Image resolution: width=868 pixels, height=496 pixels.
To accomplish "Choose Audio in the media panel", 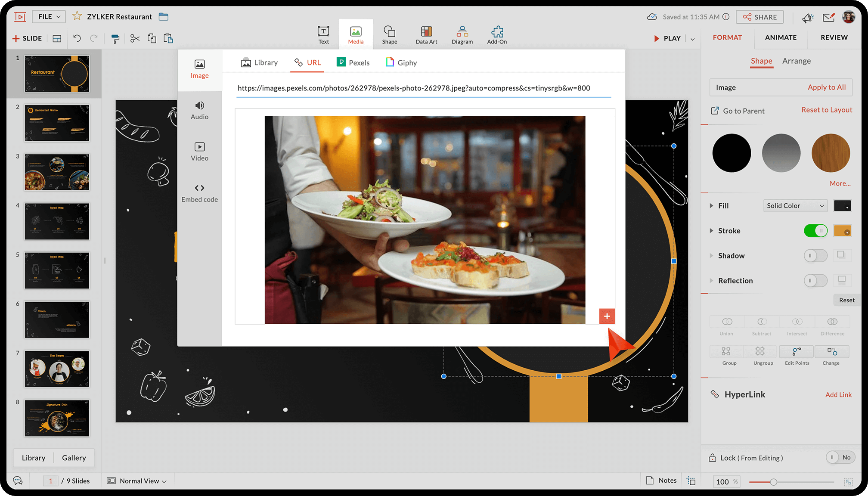I will click(199, 110).
